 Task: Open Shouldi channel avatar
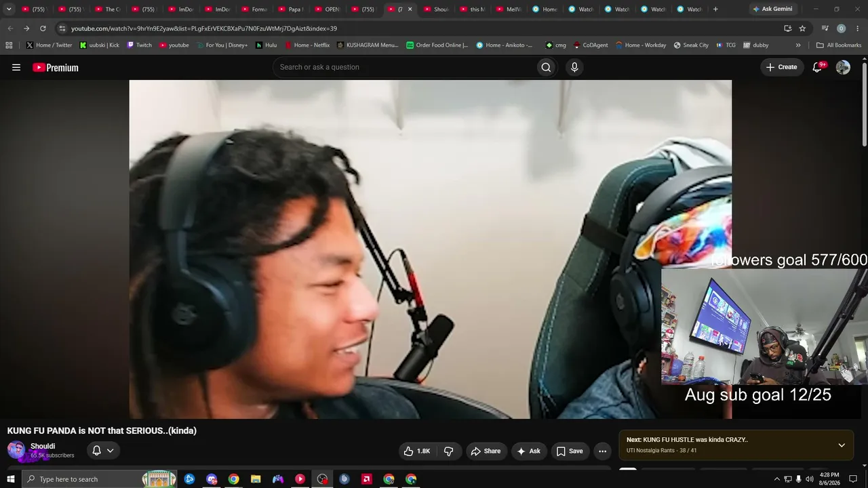pos(16,450)
